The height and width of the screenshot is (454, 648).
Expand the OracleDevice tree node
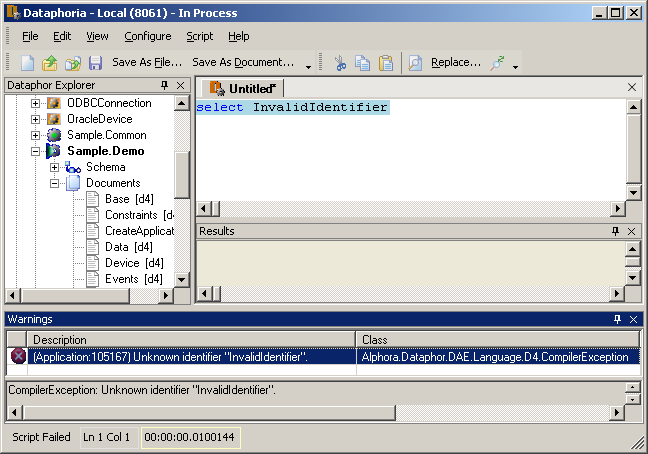[x=36, y=119]
